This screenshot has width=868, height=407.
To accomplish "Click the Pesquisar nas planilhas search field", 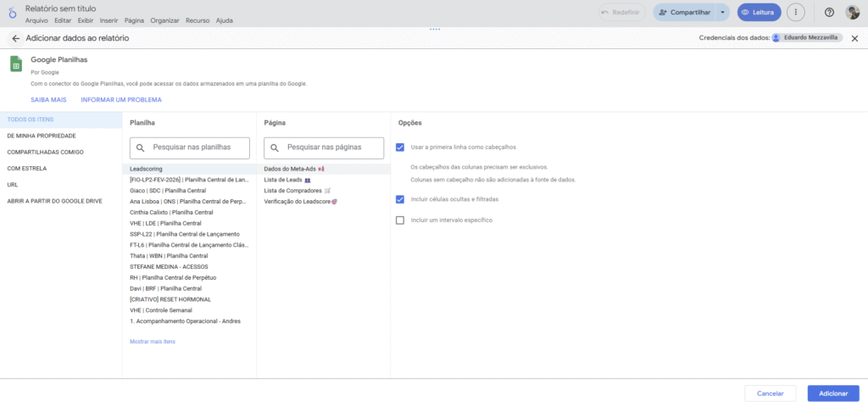I will click(x=190, y=148).
